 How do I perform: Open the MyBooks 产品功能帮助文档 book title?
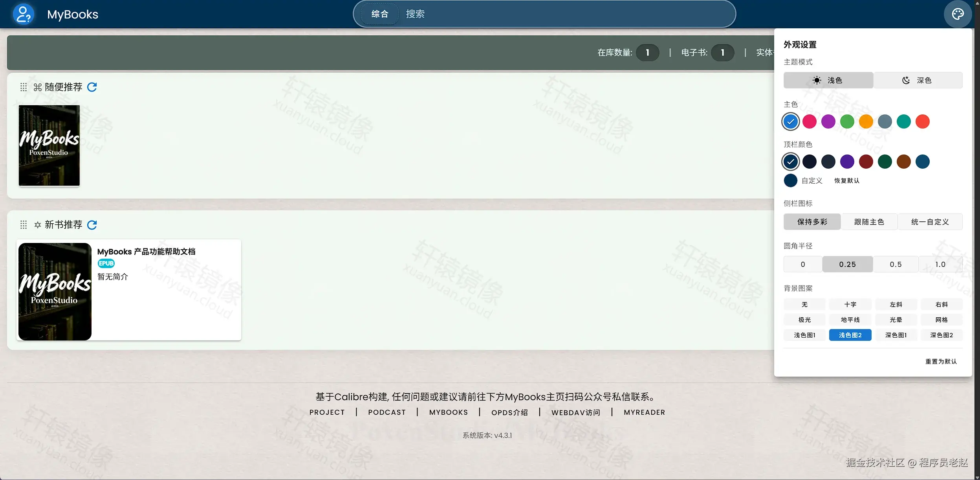(146, 252)
